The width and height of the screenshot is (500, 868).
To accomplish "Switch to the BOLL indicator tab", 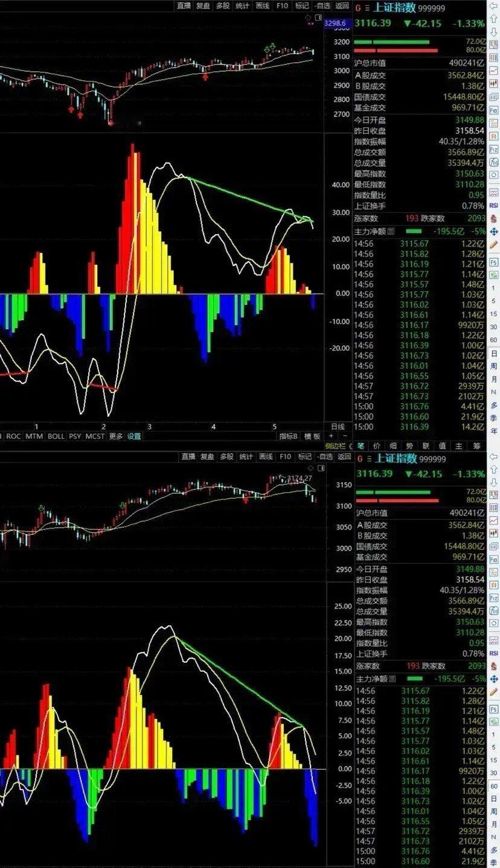I will click(56, 436).
